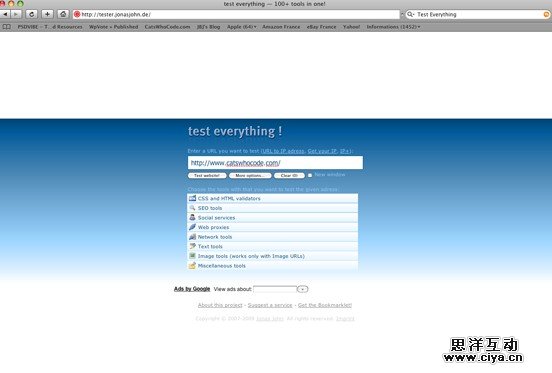Click the Clear button

point(289,175)
